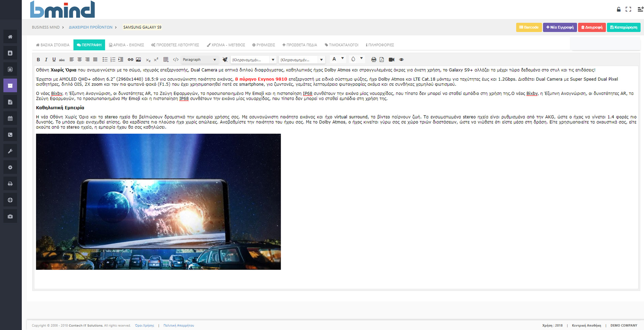Image resolution: width=644 pixels, height=330 pixels.
Task: Expand the background color picker arrow
Action: pyautogui.click(x=361, y=59)
